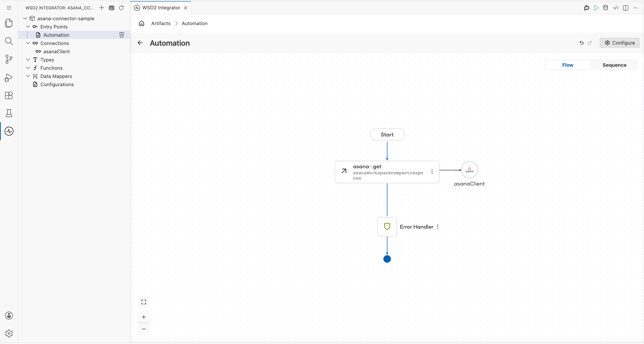
Task: Open the Error Handler options menu
Action: coord(438,227)
